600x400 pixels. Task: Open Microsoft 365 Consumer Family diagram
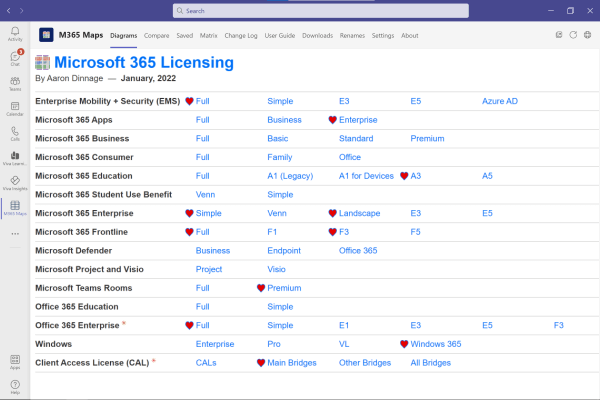pos(280,157)
